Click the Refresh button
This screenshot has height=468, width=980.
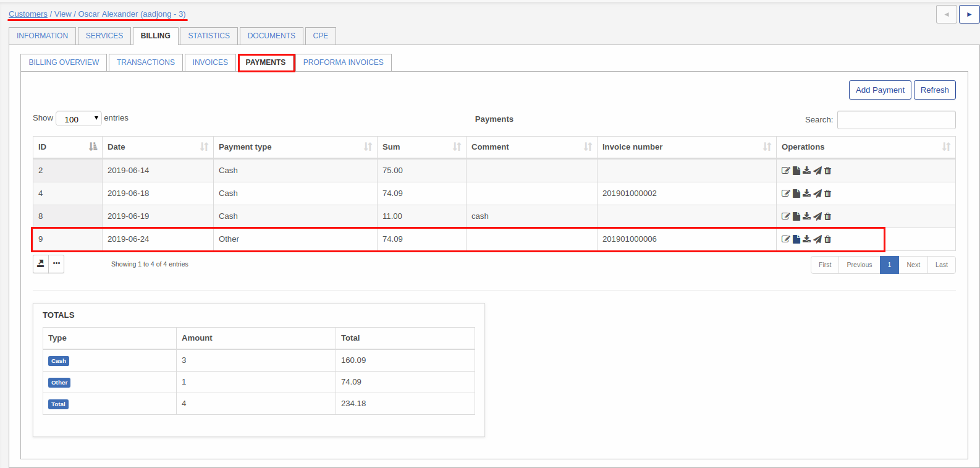(935, 90)
